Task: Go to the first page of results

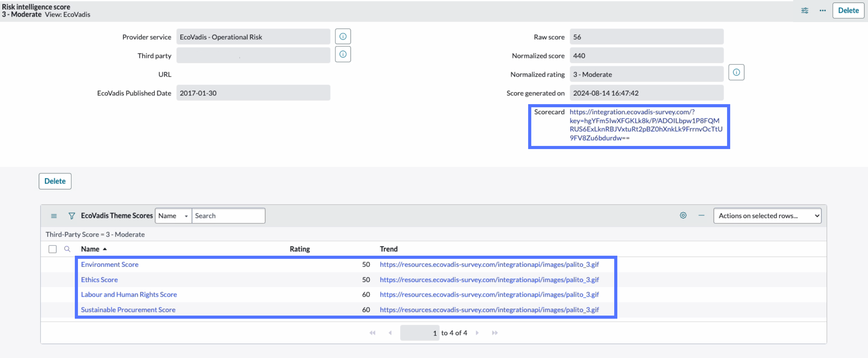Action: [x=372, y=333]
